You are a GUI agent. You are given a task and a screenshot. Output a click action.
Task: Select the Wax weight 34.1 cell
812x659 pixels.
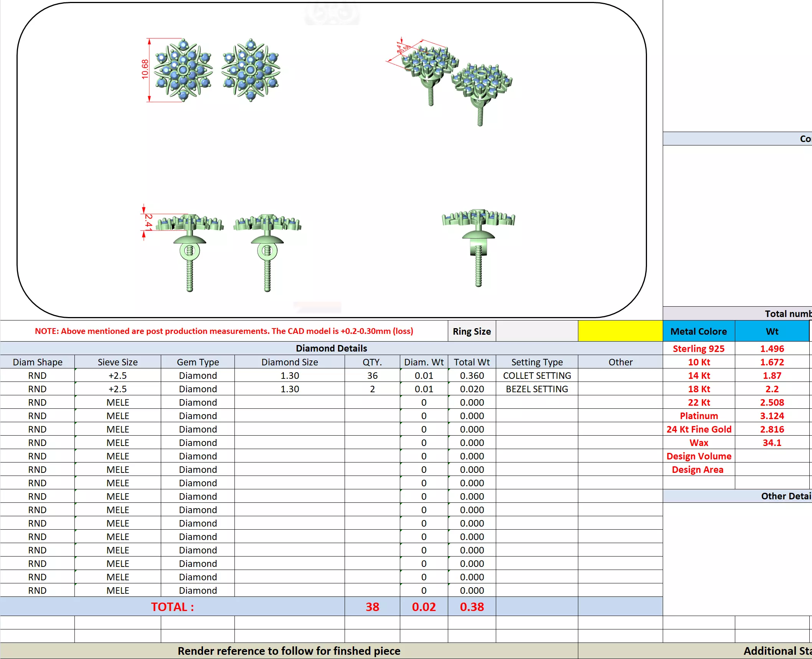[x=772, y=443]
